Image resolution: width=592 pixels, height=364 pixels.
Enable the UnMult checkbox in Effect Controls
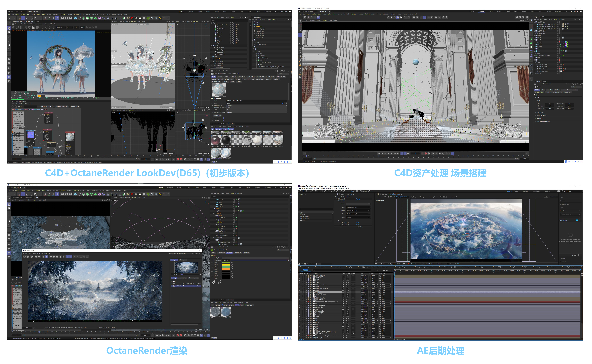(x=357, y=227)
